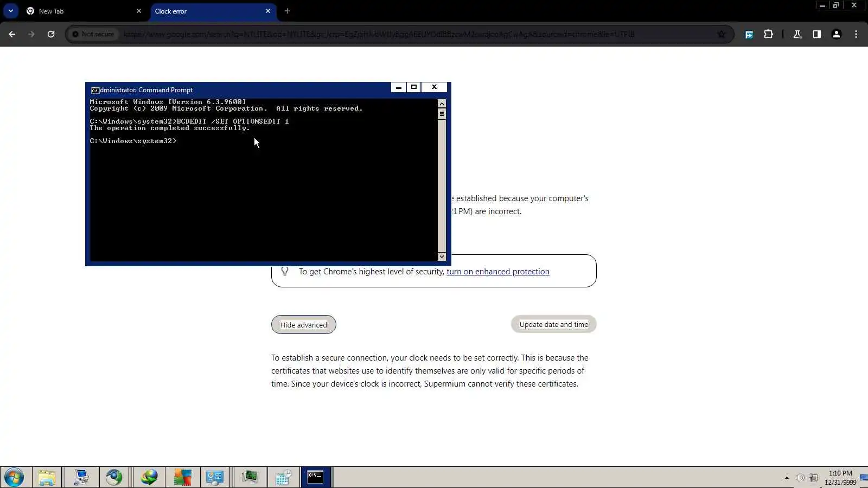Click the operation completed successfully message
Viewport: 868px width, 488px height.
[x=170, y=128]
